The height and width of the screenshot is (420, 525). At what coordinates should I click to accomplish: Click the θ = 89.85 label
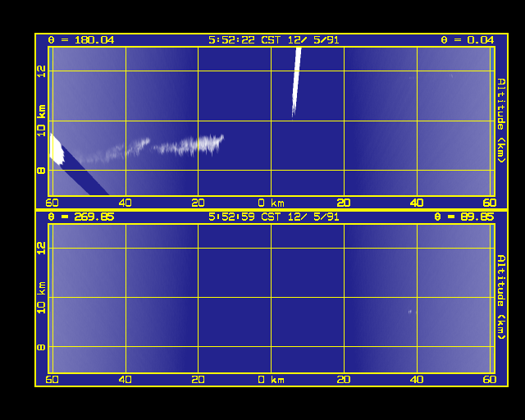[464, 217]
